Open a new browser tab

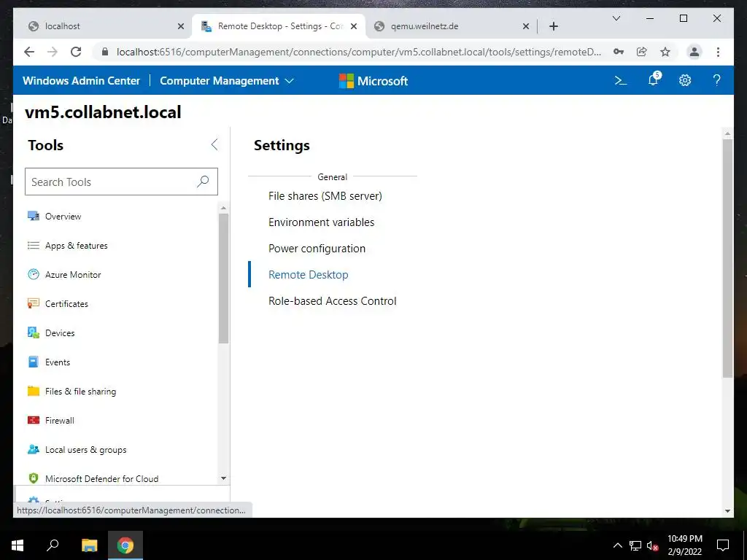click(553, 26)
